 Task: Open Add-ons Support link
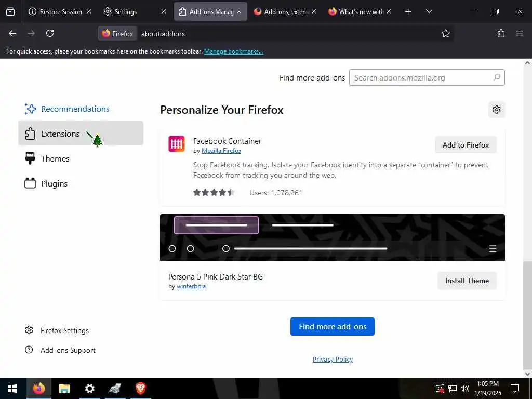pyautogui.click(x=68, y=350)
